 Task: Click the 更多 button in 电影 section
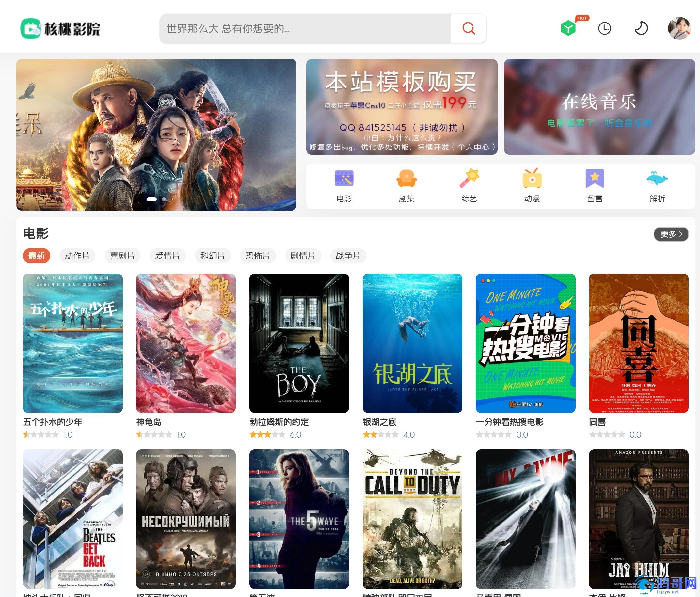(x=671, y=234)
